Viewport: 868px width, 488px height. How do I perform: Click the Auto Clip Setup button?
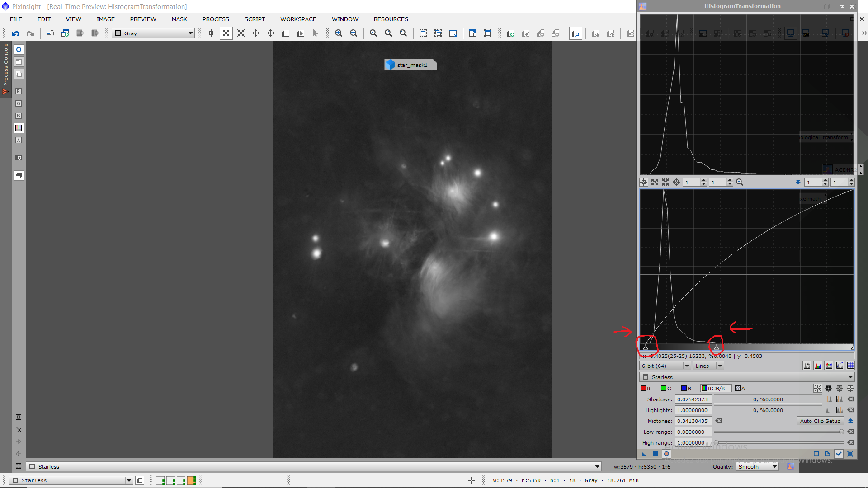click(820, 421)
